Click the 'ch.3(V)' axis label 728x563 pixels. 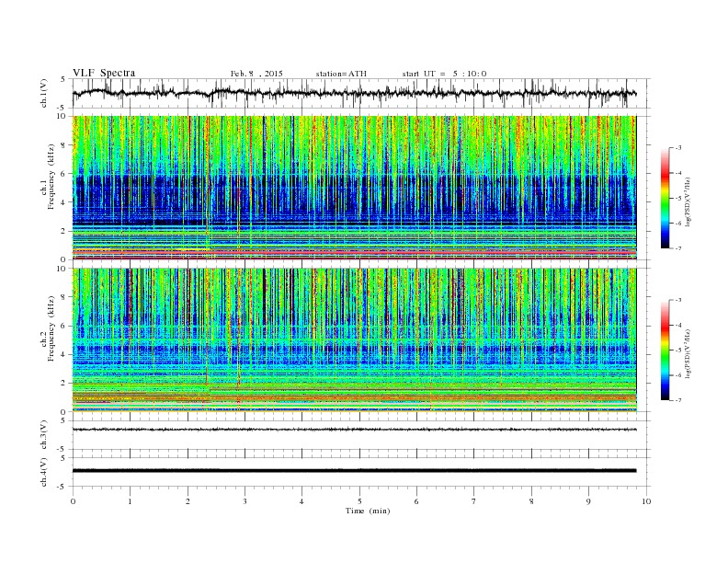click(x=44, y=435)
